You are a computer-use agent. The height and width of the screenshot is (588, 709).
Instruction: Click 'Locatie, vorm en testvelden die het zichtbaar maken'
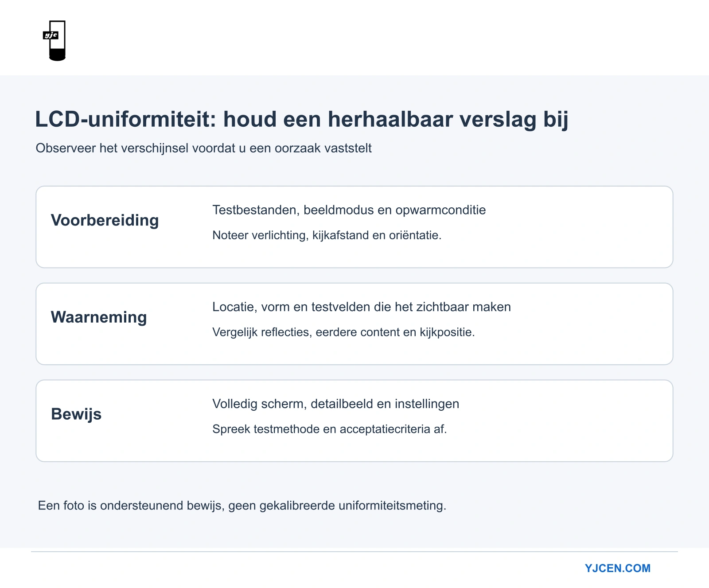click(x=362, y=307)
